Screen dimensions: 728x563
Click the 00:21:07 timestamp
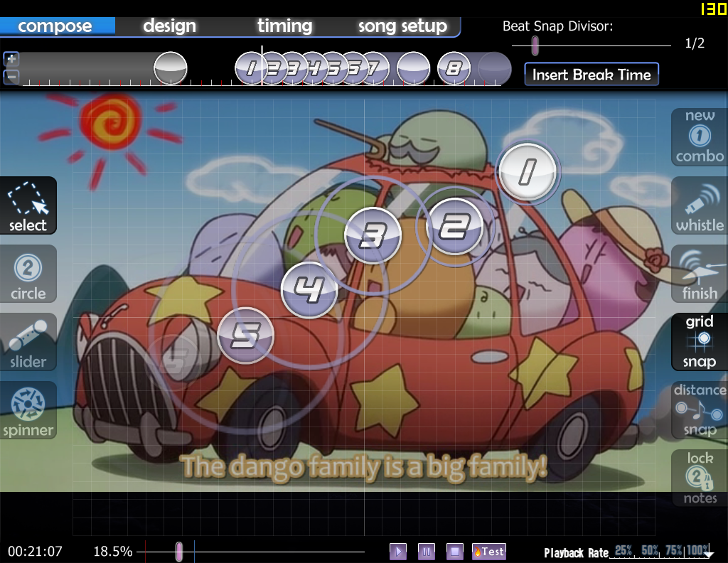tap(35, 552)
